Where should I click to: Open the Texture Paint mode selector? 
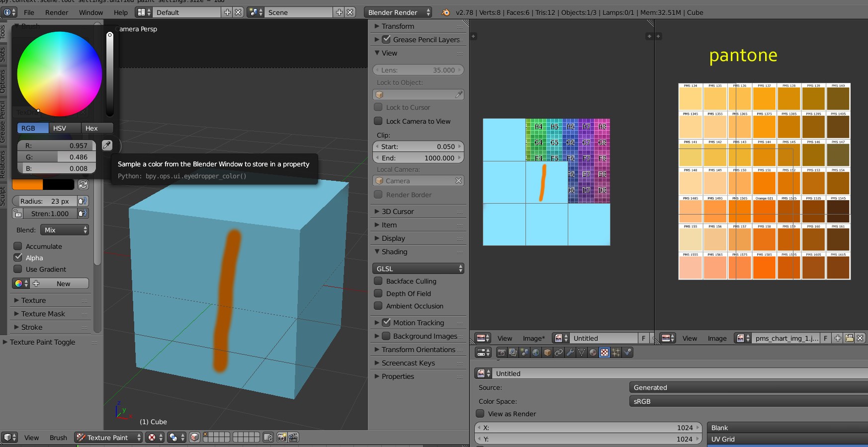point(108,438)
